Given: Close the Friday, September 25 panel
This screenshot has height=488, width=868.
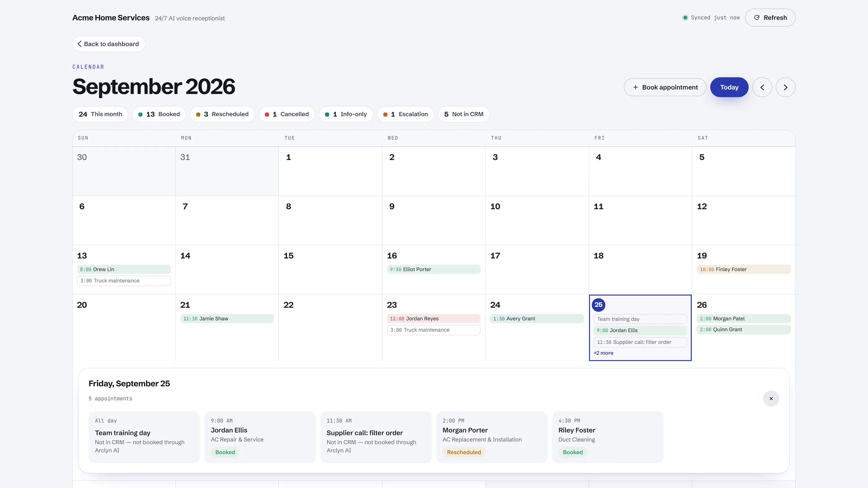Looking at the screenshot, I should click(x=771, y=398).
